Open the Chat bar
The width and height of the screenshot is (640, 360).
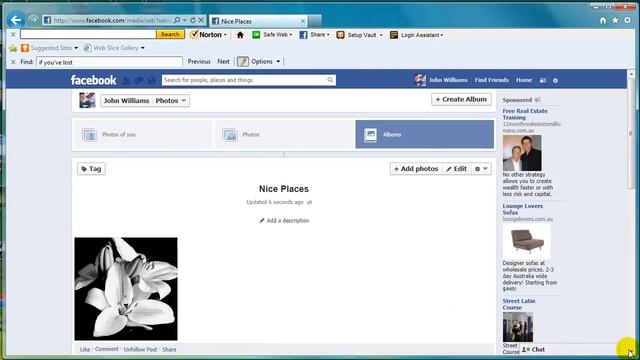point(571,349)
